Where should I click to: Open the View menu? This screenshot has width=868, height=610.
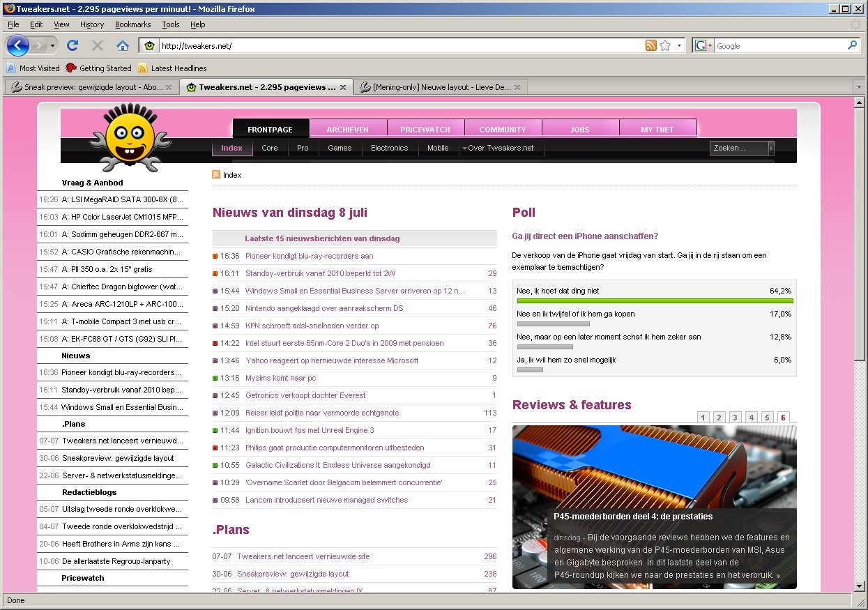[x=61, y=24]
